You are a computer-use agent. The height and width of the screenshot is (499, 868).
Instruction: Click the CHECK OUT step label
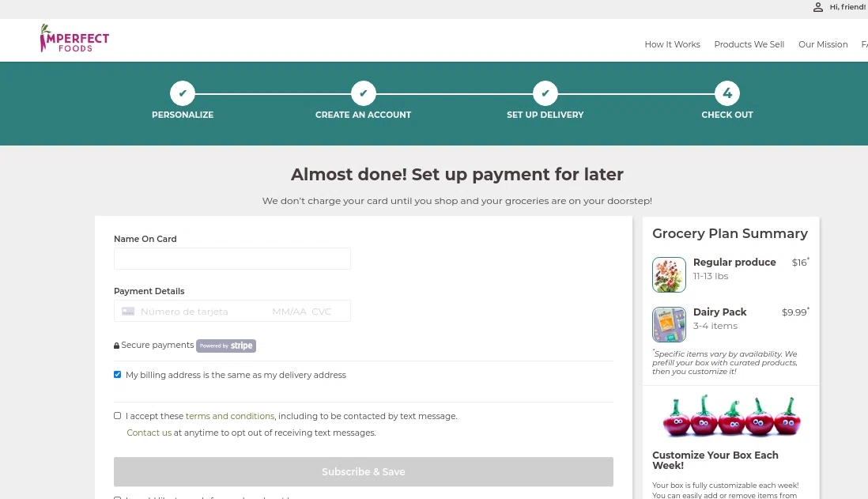(727, 115)
